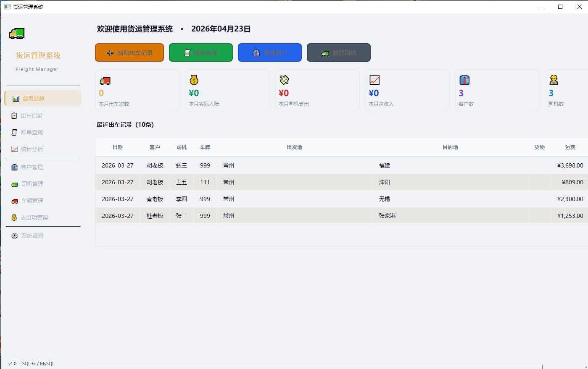Click the 运费 column header in the table
This screenshot has width=588, height=369.
pyautogui.click(x=570, y=147)
